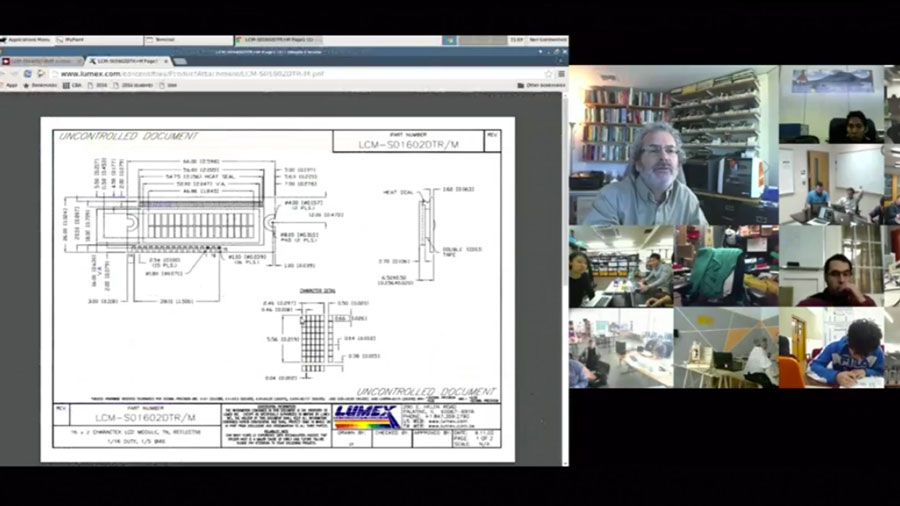The width and height of the screenshot is (900, 506).
Task: Open the 2016 bookmark
Action: 98,85
